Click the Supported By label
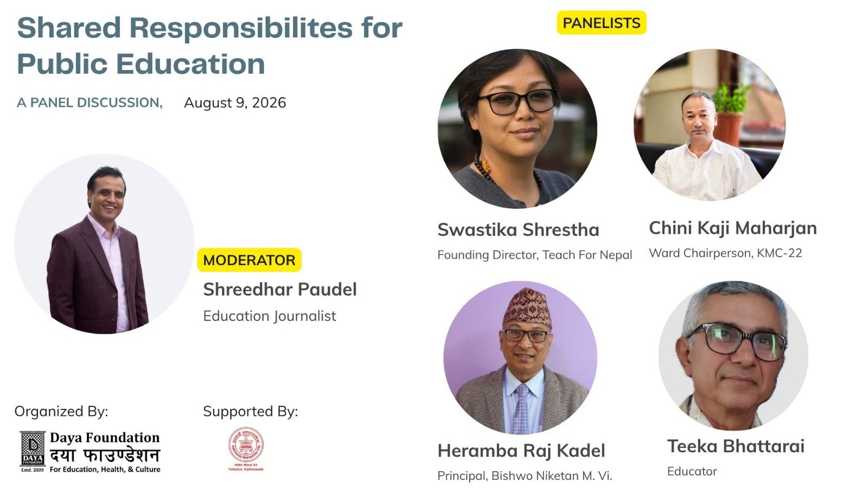Screen dimensions: 868x488 [250, 412]
